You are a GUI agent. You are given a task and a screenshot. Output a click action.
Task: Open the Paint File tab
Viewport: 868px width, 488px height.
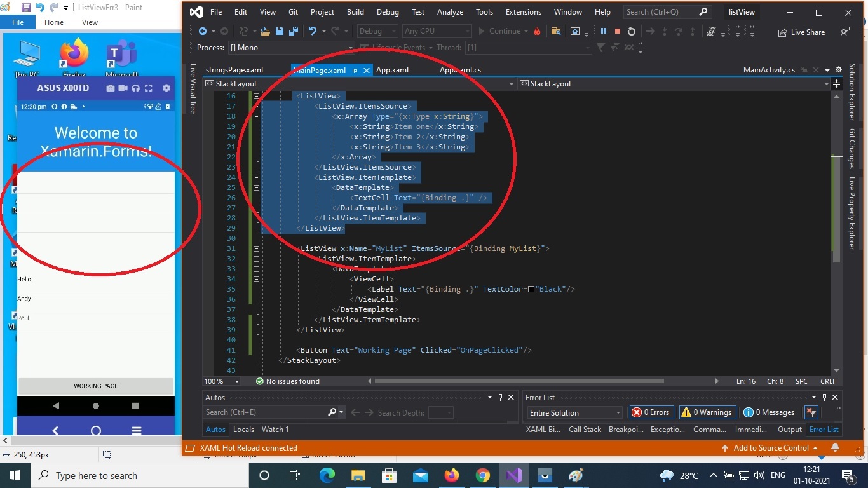(x=18, y=22)
